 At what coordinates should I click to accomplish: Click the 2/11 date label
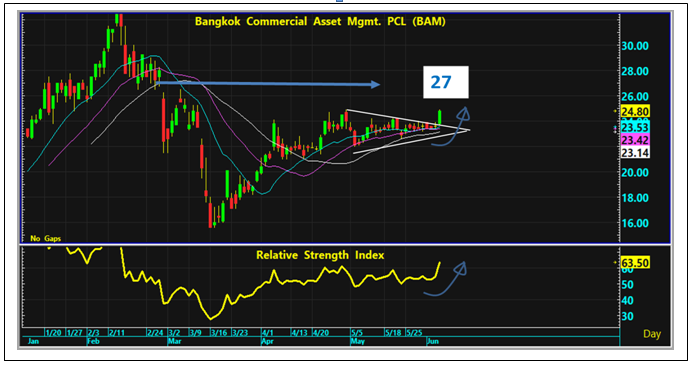[117, 332]
